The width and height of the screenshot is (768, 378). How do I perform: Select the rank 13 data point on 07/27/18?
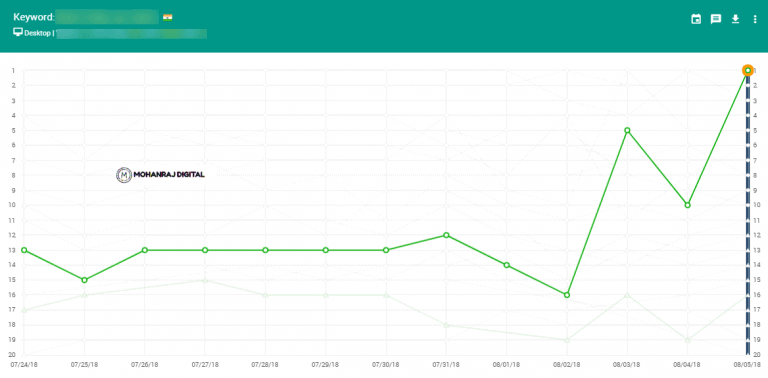(x=205, y=250)
